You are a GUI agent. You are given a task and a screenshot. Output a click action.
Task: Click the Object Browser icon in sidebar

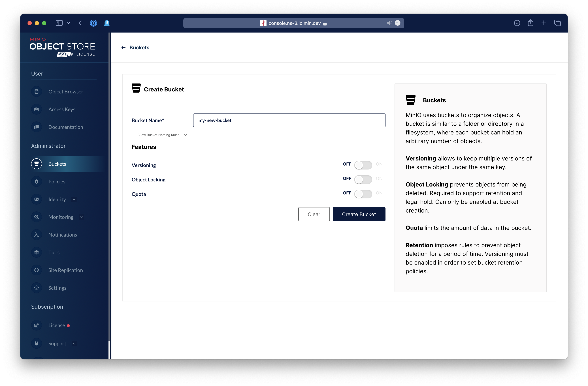pyautogui.click(x=37, y=91)
